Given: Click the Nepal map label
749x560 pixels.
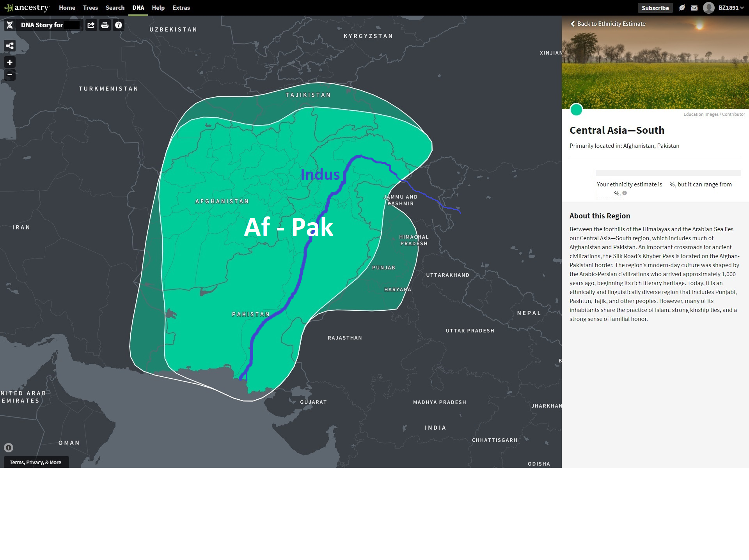Looking at the screenshot, I should point(529,313).
